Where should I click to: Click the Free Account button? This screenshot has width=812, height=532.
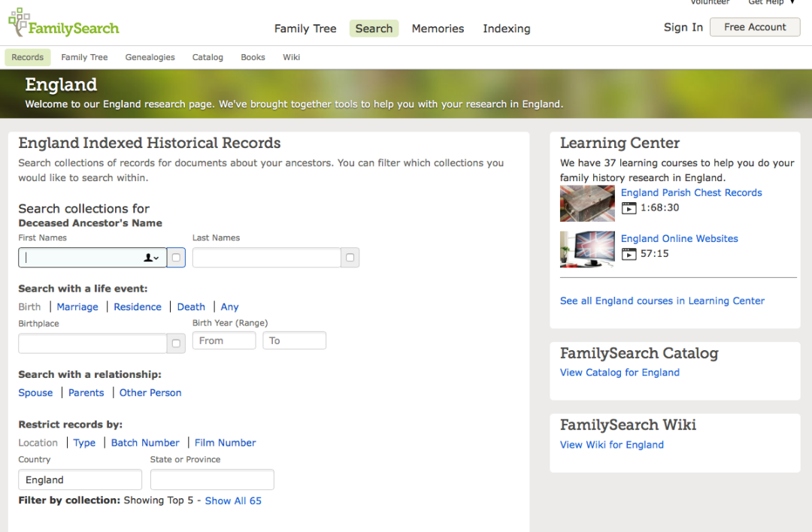(755, 27)
